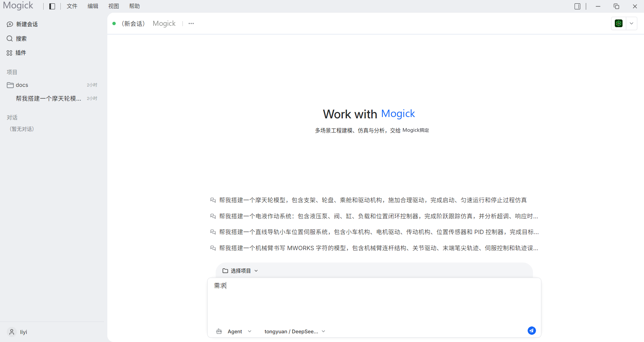
Task: Toggle the left sidebar panel icon
Action: click(52, 6)
